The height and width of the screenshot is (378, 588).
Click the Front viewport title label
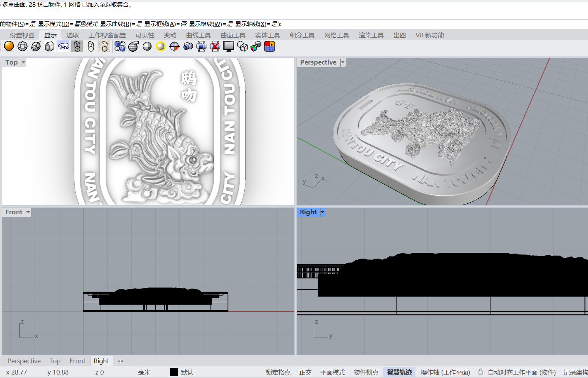[x=14, y=212]
